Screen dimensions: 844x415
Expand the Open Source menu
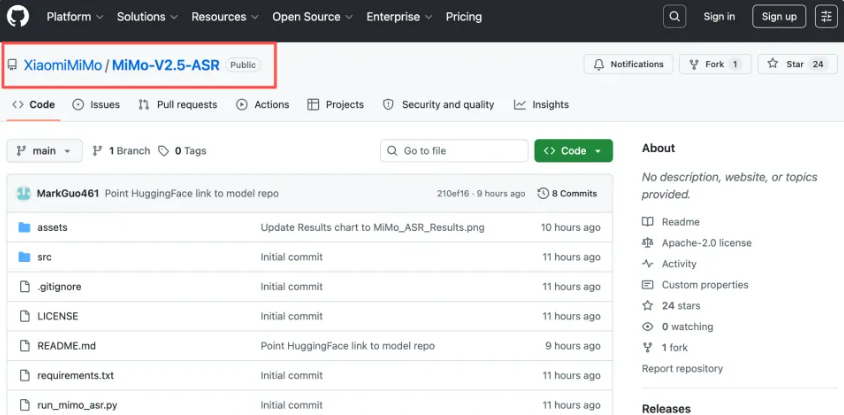pyautogui.click(x=311, y=17)
